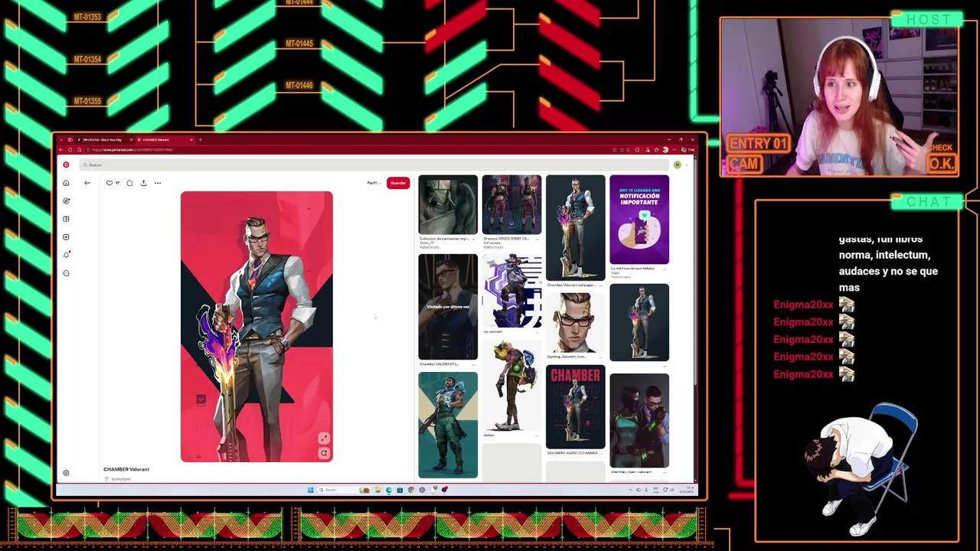This screenshot has height=551, width=980.
Task: Open the messages chat icon in sidebar
Action: (x=66, y=273)
